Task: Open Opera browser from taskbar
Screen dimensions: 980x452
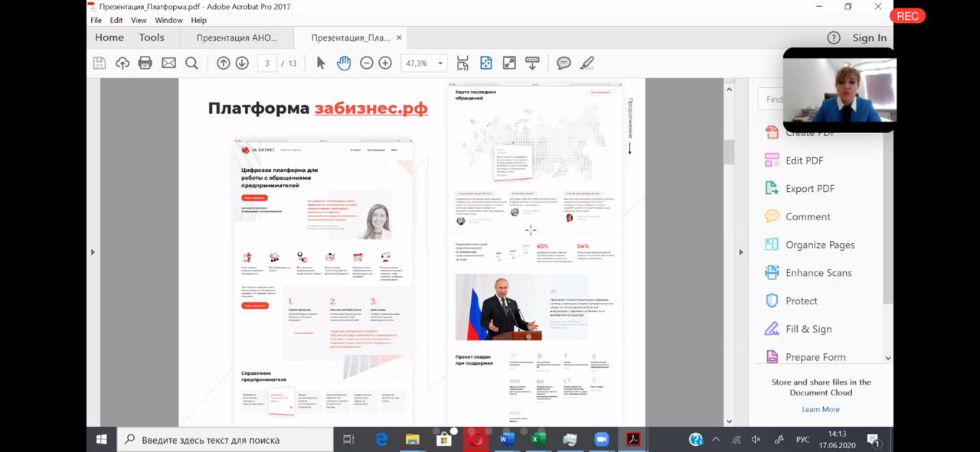Action: tap(475, 440)
